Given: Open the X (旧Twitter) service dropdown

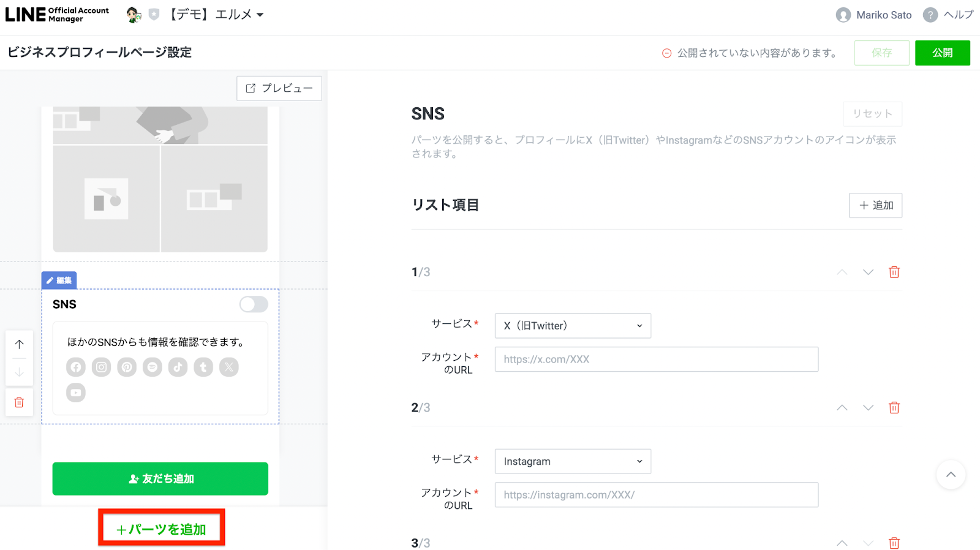Looking at the screenshot, I should point(572,326).
